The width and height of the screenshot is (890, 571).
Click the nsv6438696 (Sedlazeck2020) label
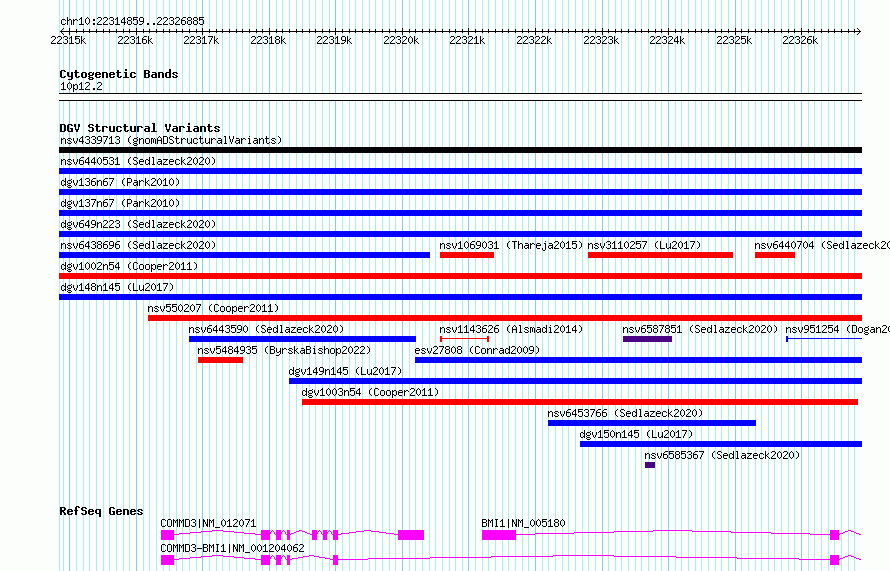pyautogui.click(x=138, y=245)
